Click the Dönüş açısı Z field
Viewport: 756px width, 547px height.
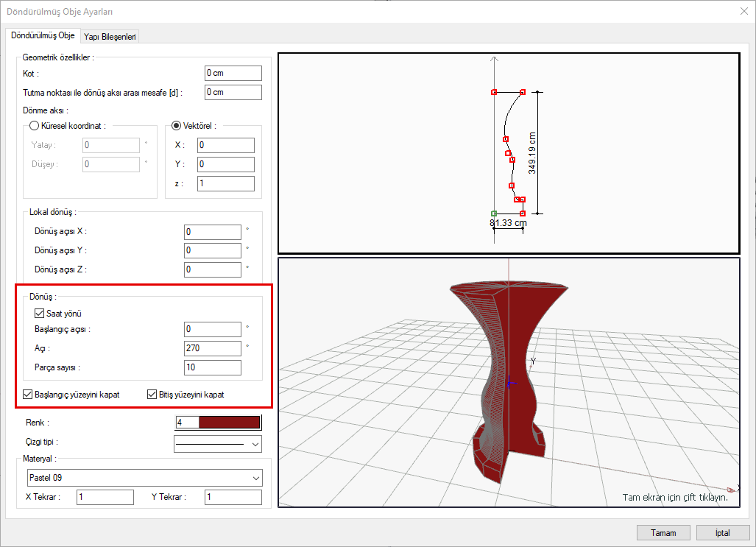pos(213,270)
